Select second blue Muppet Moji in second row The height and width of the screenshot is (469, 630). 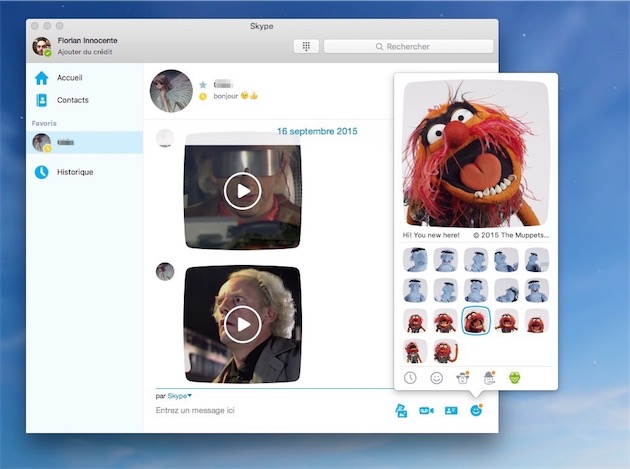point(446,290)
